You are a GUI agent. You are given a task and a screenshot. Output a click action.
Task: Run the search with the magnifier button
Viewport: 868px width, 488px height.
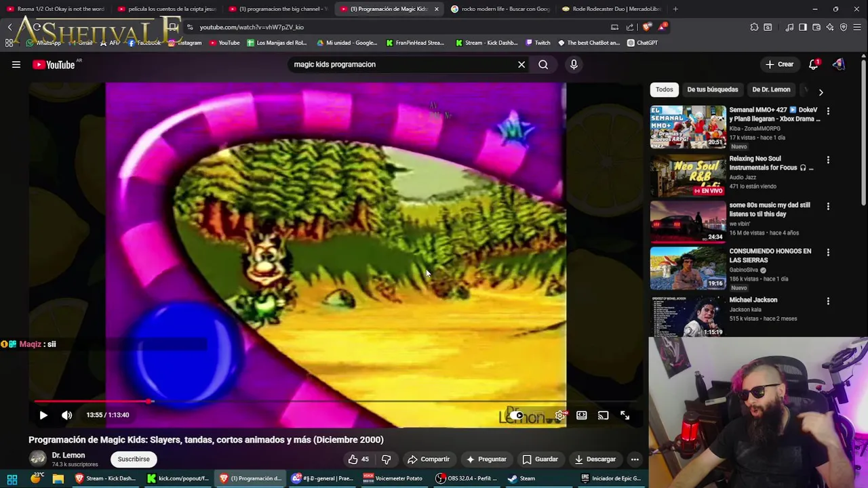click(x=543, y=64)
